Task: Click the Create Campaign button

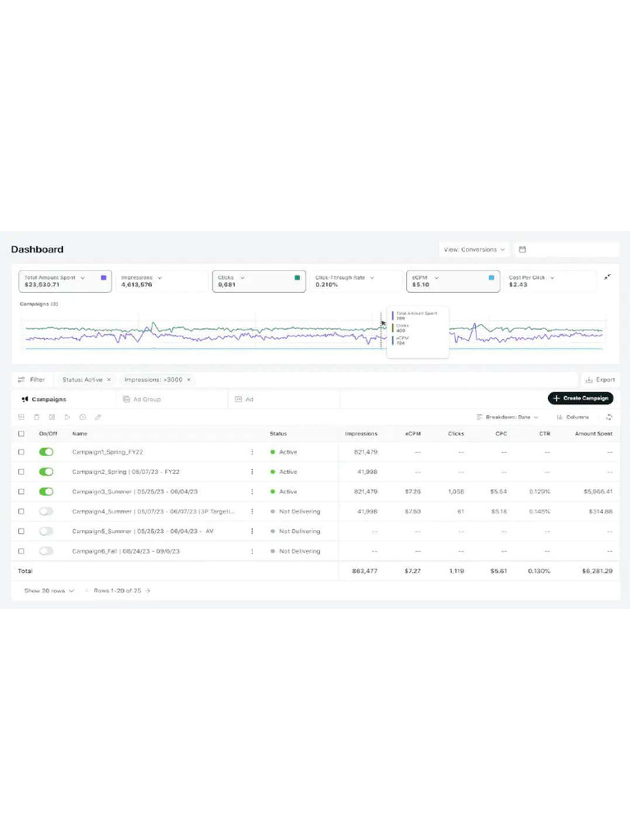Action: [x=581, y=398]
